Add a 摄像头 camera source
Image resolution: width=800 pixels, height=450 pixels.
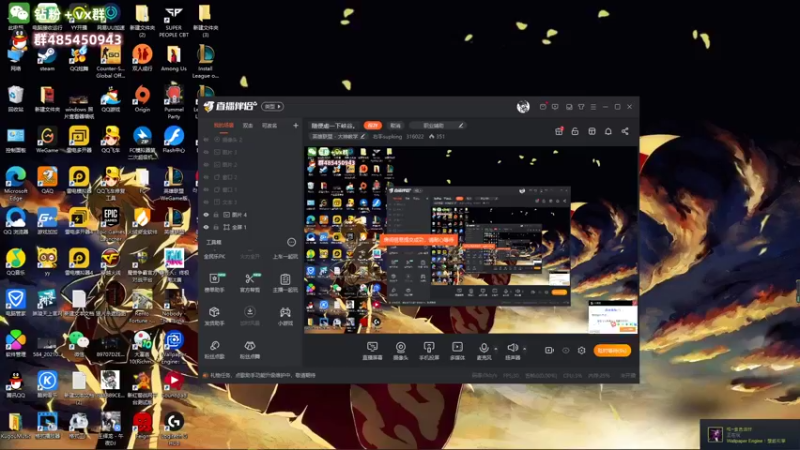pyautogui.click(x=401, y=351)
